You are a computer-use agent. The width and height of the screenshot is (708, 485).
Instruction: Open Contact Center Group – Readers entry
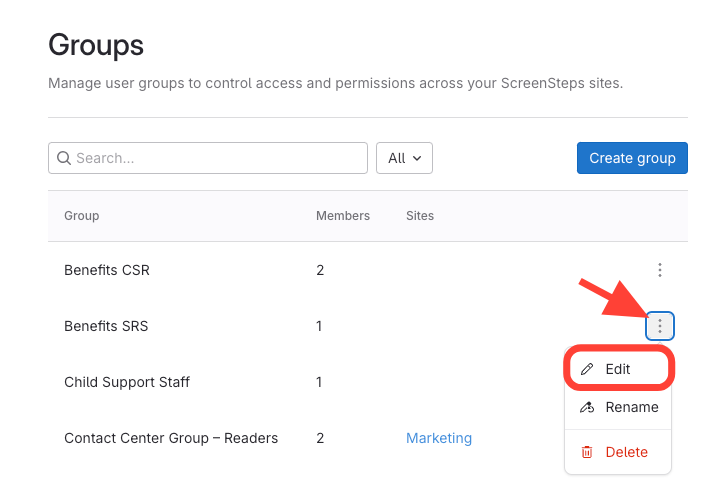click(x=171, y=438)
